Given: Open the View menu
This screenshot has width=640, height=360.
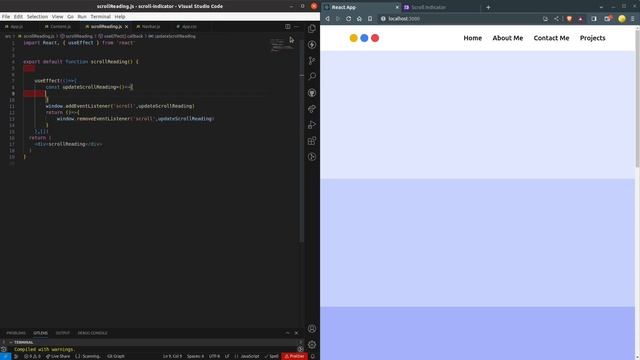Looking at the screenshot, I should tap(58, 17).
